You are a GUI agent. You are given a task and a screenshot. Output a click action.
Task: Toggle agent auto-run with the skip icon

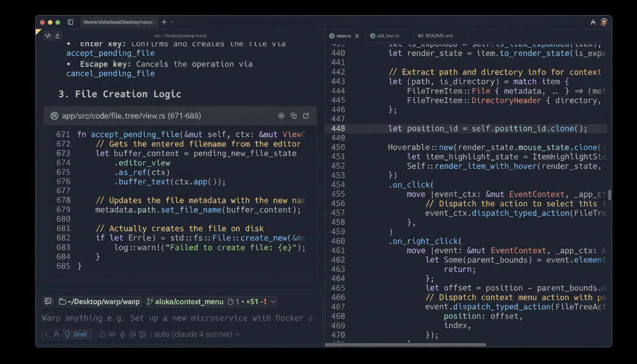112,334
